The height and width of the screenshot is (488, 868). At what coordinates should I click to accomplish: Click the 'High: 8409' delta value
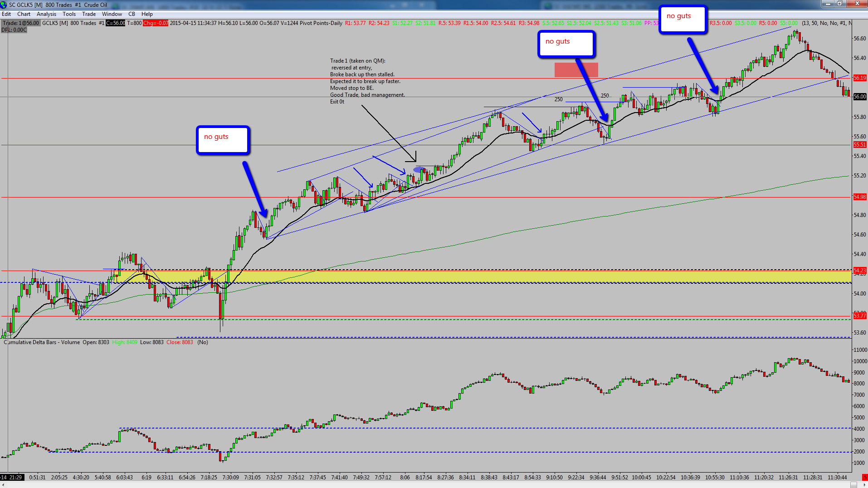tap(125, 342)
